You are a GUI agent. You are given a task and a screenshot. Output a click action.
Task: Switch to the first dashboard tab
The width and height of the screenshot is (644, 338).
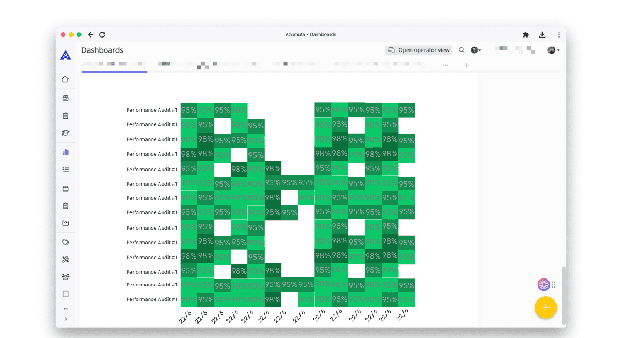(114, 64)
